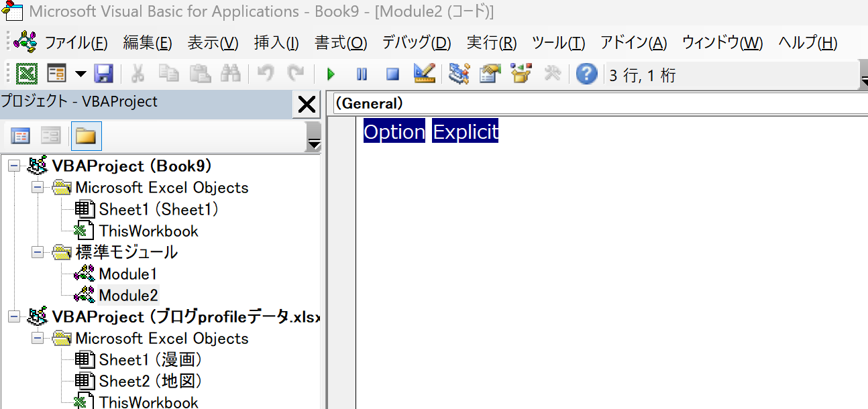Open the Properties Window toolbar icon
The image size is (868, 409).
coord(490,74)
